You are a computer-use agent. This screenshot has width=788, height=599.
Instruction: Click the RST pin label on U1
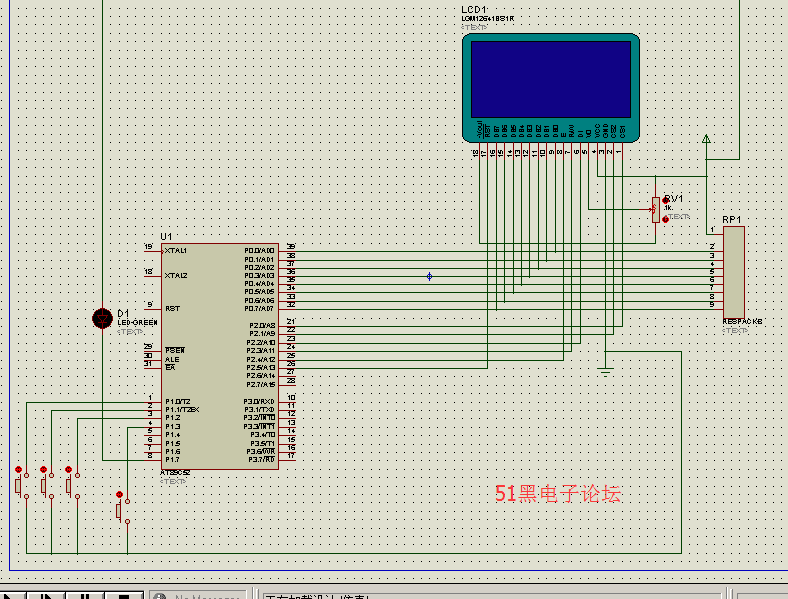pos(172,309)
